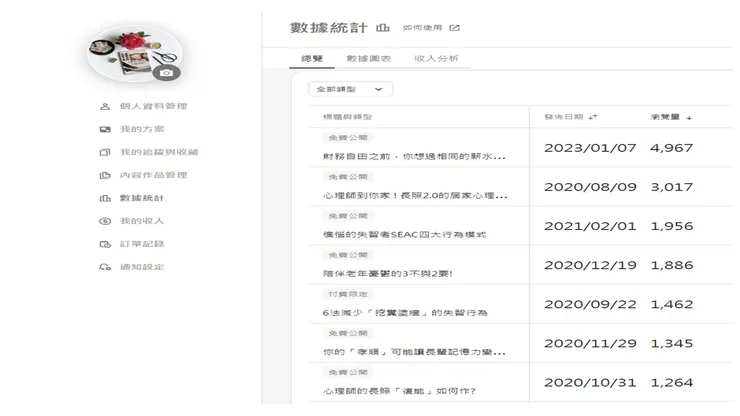This screenshot has width=740, height=416.
Task: Open the profile avatar picture
Action: click(135, 54)
